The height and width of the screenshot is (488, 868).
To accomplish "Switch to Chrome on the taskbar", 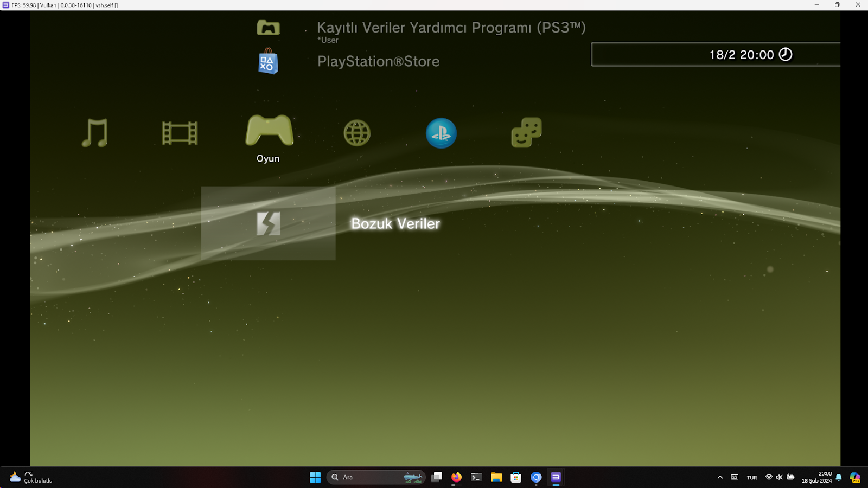I will [536, 477].
